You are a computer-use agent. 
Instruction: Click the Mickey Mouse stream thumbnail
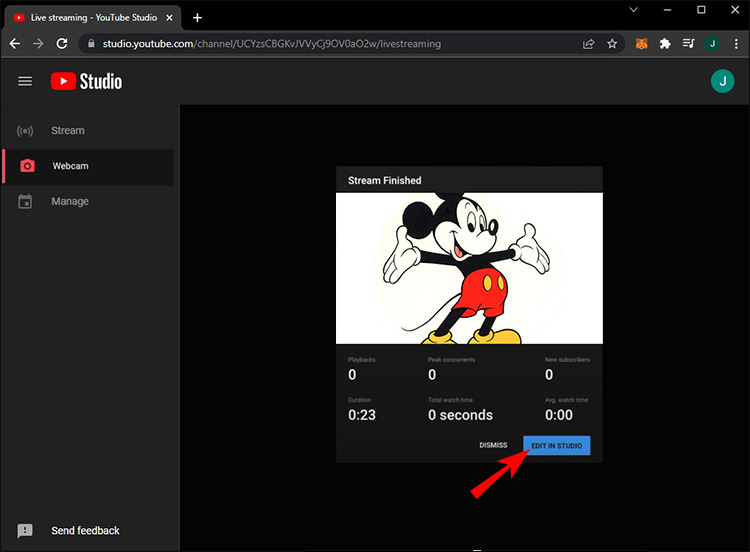click(x=469, y=268)
